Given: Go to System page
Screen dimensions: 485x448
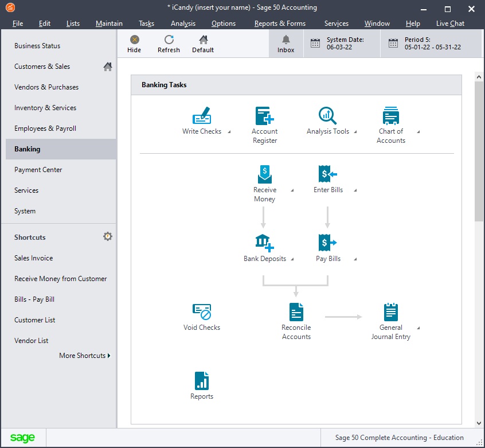Looking at the screenshot, I should pyautogui.click(x=61, y=211).
